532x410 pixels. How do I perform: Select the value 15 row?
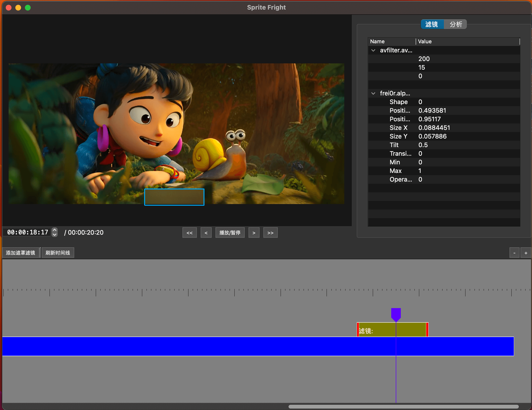(x=444, y=67)
